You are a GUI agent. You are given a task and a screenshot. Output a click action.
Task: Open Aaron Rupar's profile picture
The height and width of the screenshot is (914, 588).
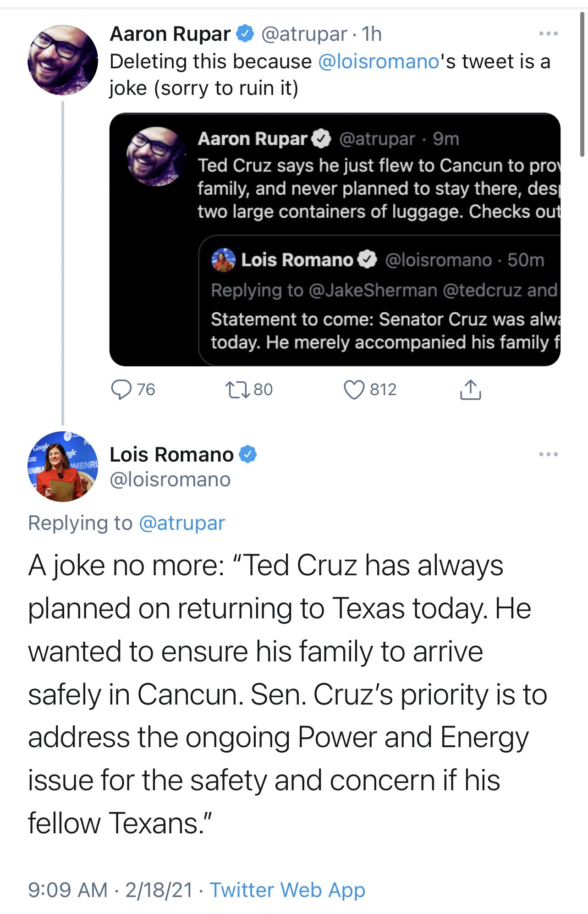63,60
